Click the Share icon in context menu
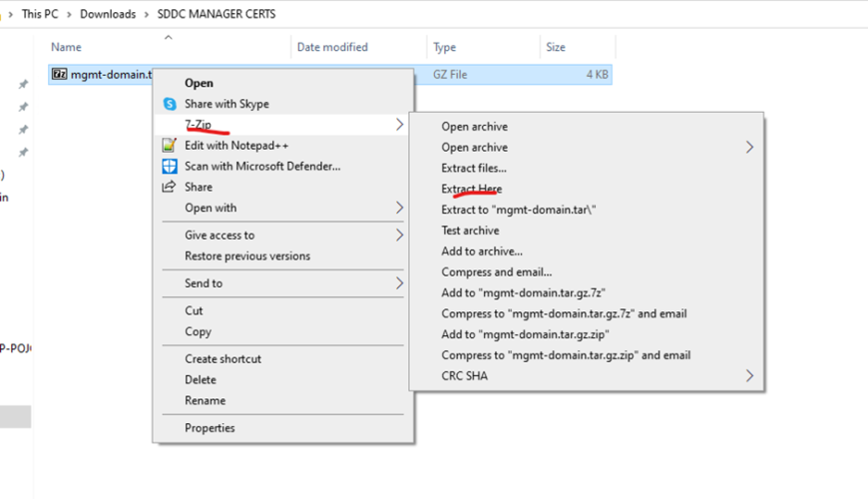This screenshot has width=868, height=499. 170,188
